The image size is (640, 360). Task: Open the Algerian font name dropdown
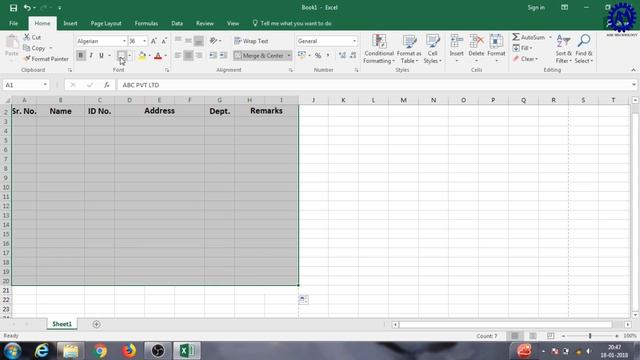coord(124,41)
